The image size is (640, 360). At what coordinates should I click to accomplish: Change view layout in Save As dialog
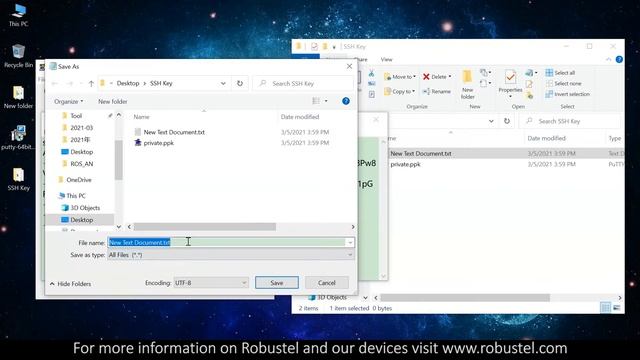(316, 101)
